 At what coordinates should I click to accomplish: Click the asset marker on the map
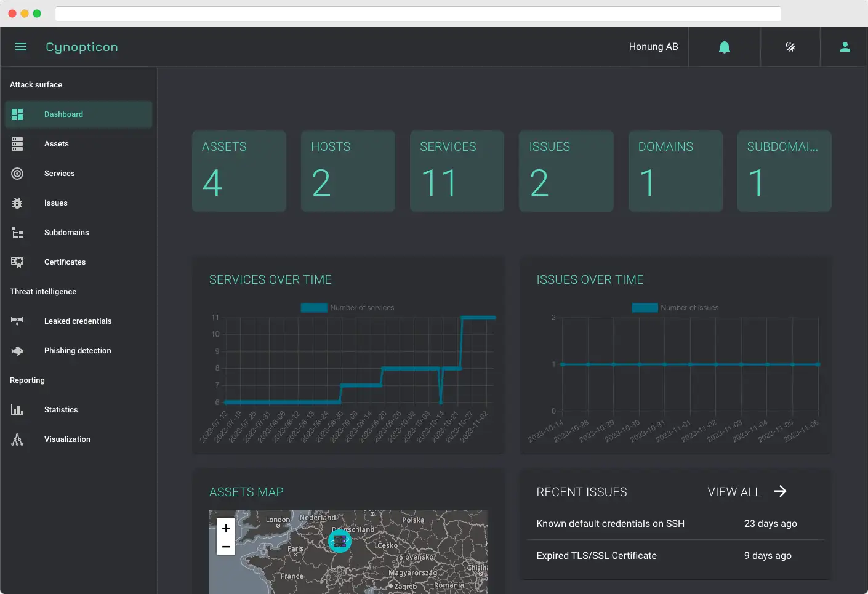coord(340,542)
